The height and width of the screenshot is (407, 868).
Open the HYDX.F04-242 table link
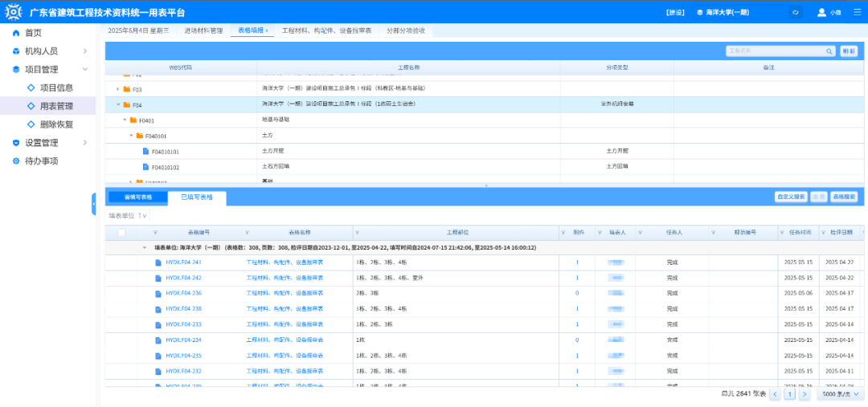pyautogui.click(x=183, y=278)
